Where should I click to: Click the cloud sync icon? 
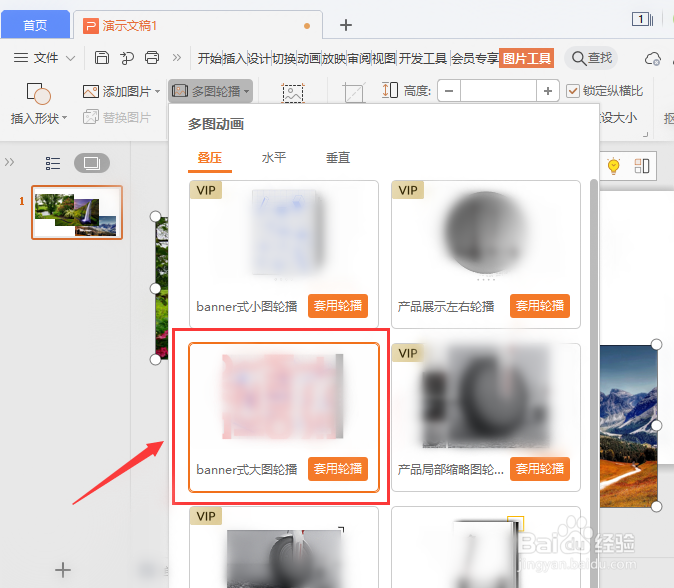653,59
